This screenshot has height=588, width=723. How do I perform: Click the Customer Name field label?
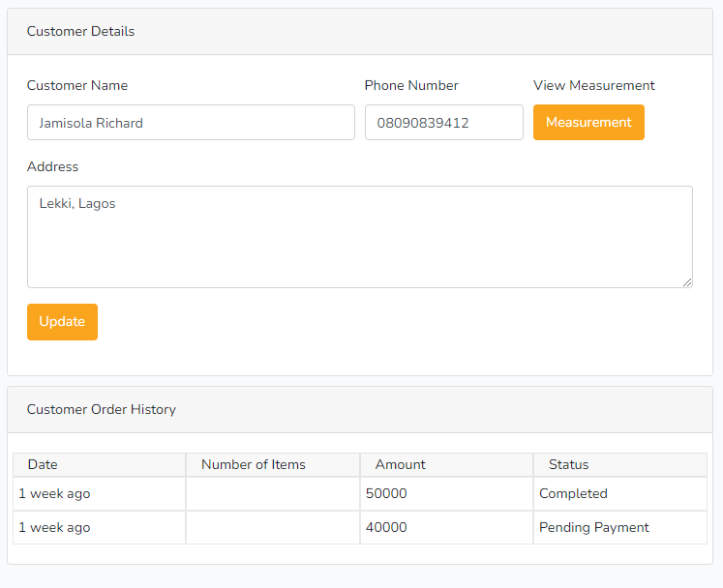(77, 85)
